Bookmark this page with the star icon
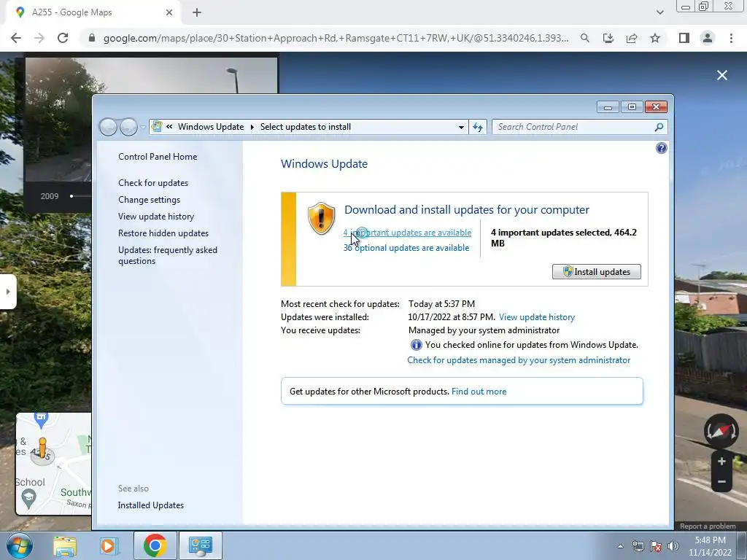The width and height of the screenshot is (747, 560). [x=655, y=38]
